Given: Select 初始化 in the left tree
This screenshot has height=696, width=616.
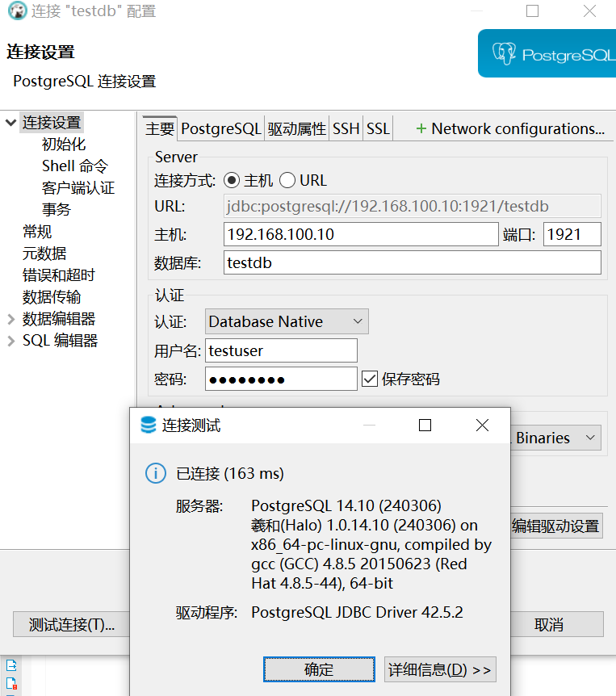Looking at the screenshot, I should 64,145.
